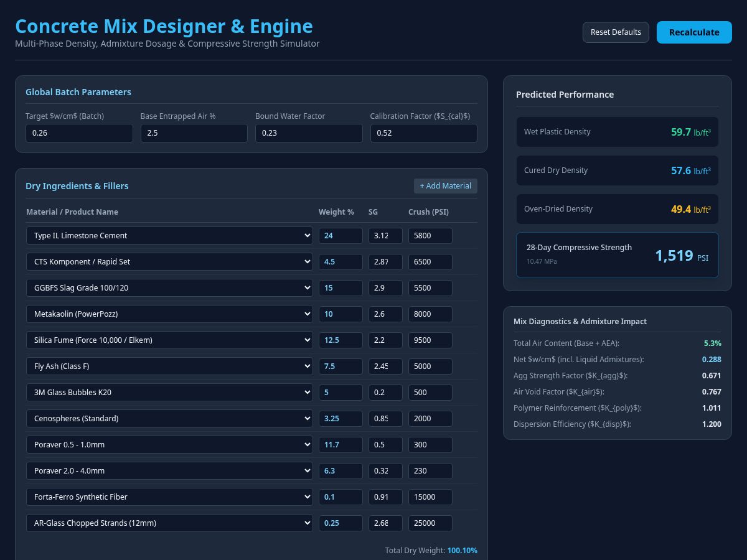Edit Forta-Ferro Fiber weight % field
The image size is (747, 560).
pyautogui.click(x=341, y=497)
